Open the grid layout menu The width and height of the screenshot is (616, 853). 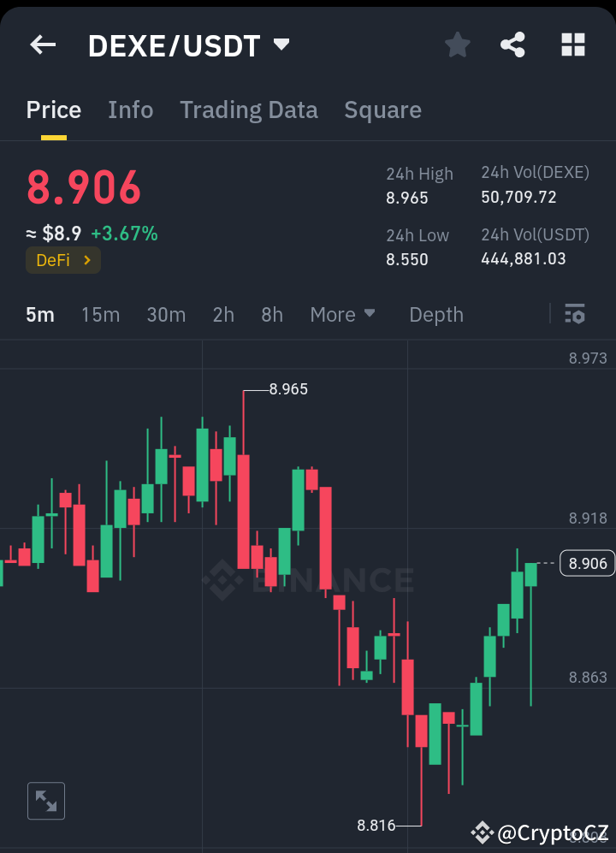click(x=572, y=44)
